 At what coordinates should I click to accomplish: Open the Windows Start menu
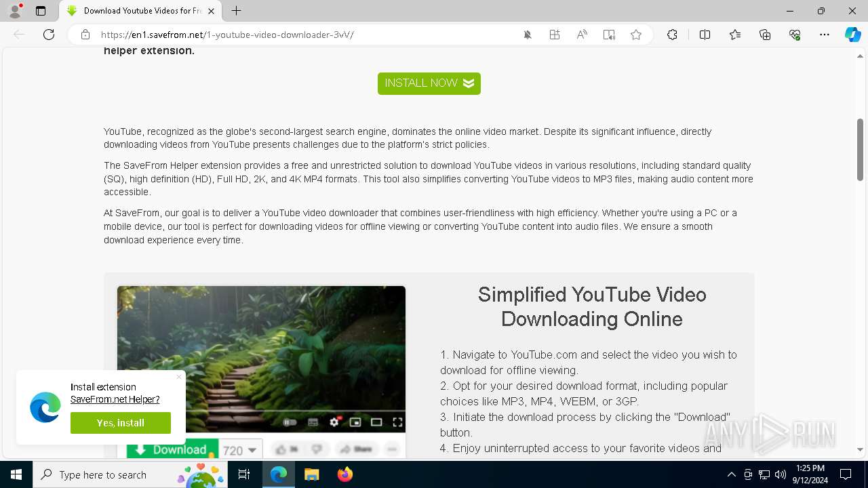click(x=16, y=474)
